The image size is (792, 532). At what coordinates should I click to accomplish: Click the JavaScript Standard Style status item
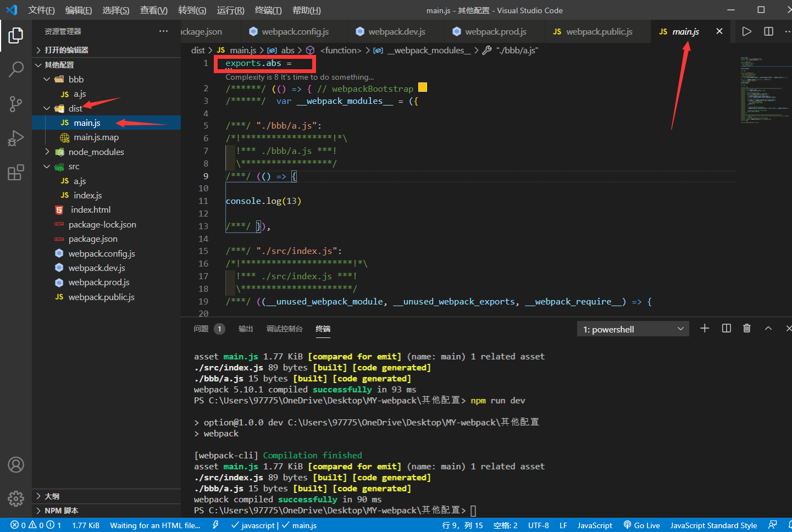pos(713,525)
